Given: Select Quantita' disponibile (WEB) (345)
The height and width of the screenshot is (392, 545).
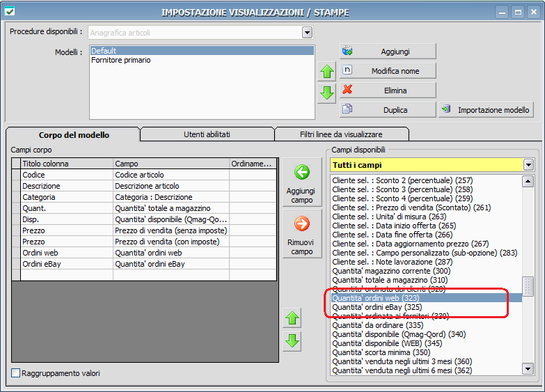Looking at the screenshot, I should 427,343.
